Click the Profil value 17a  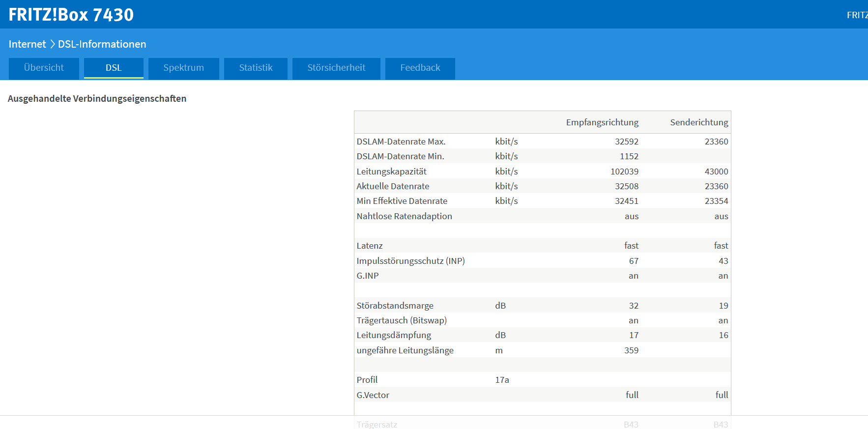coord(502,380)
